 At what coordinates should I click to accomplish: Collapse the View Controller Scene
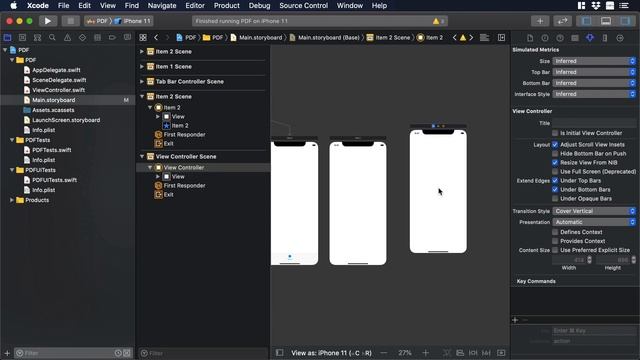click(142, 156)
